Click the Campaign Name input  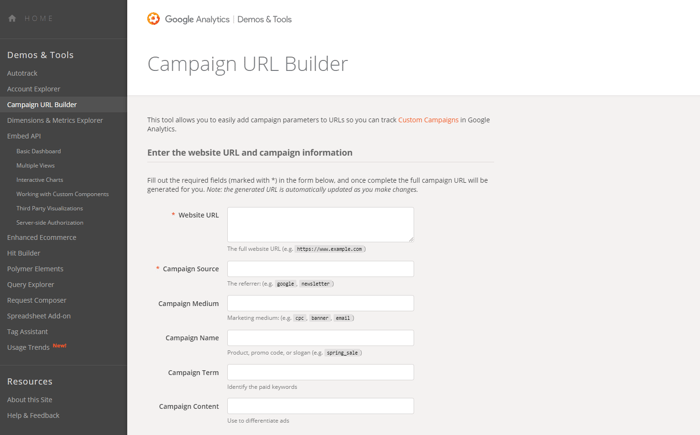[321, 338]
